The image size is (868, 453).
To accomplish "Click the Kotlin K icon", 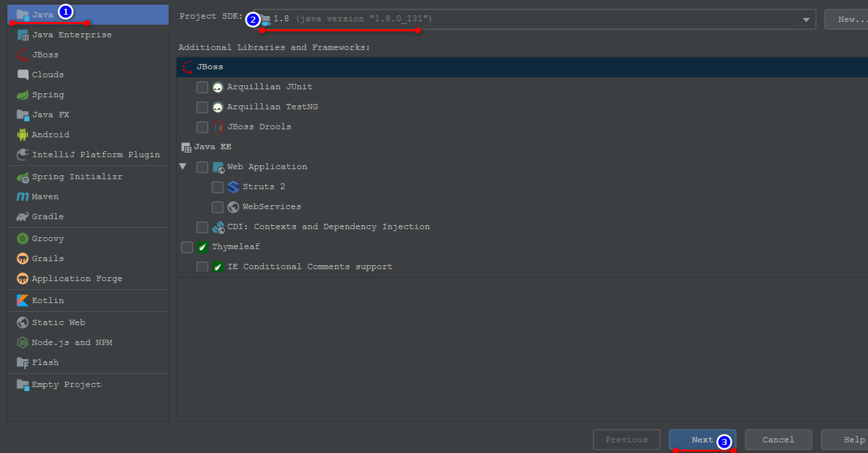I will pos(23,300).
